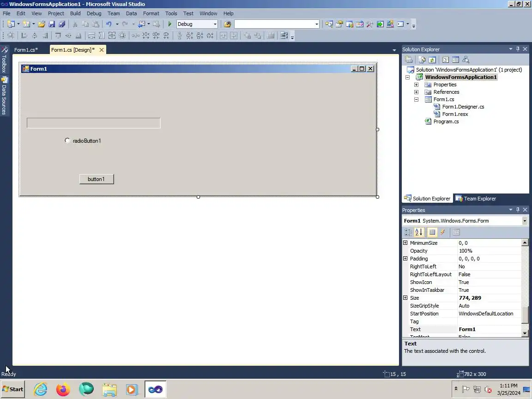Open Properties Window from the main toolbar

tap(339, 24)
